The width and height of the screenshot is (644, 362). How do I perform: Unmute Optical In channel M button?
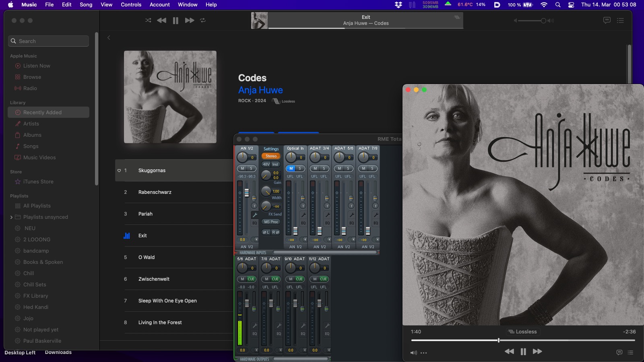point(291,169)
